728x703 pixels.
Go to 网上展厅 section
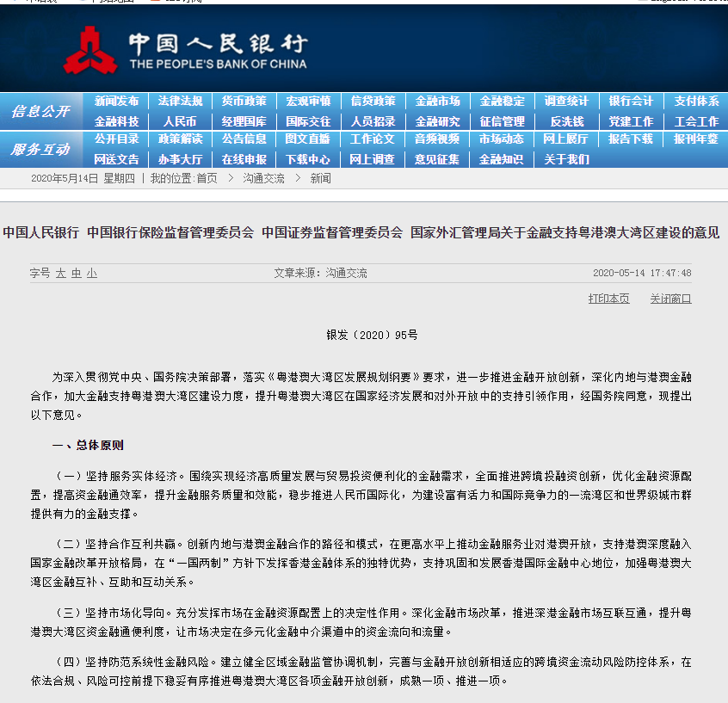tap(565, 139)
